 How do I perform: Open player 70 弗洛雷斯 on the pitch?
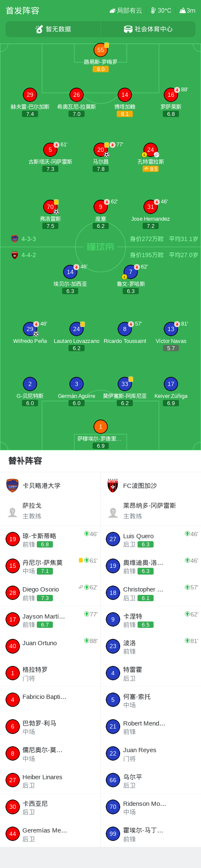(x=50, y=207)
